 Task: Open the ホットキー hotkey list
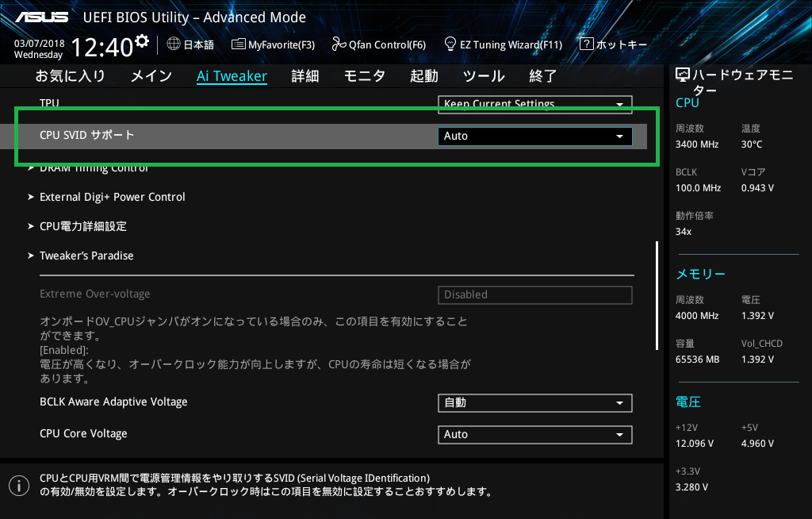pos(613,44)
